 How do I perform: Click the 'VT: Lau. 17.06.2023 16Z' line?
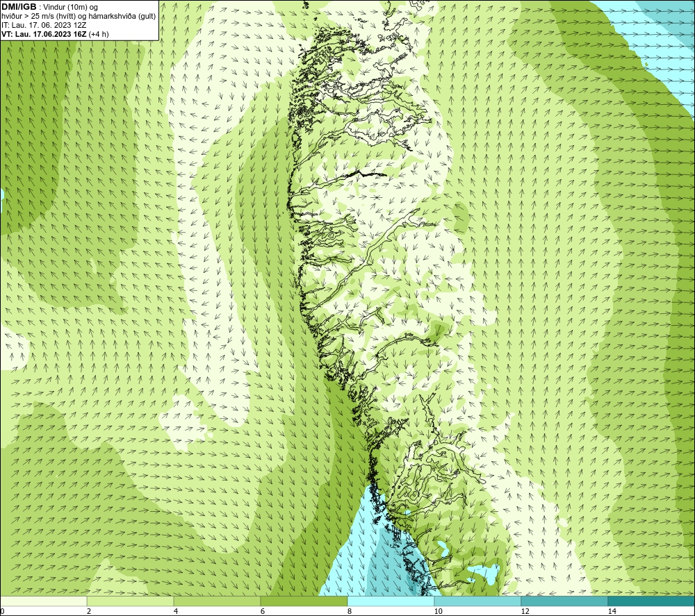point(44,34)
